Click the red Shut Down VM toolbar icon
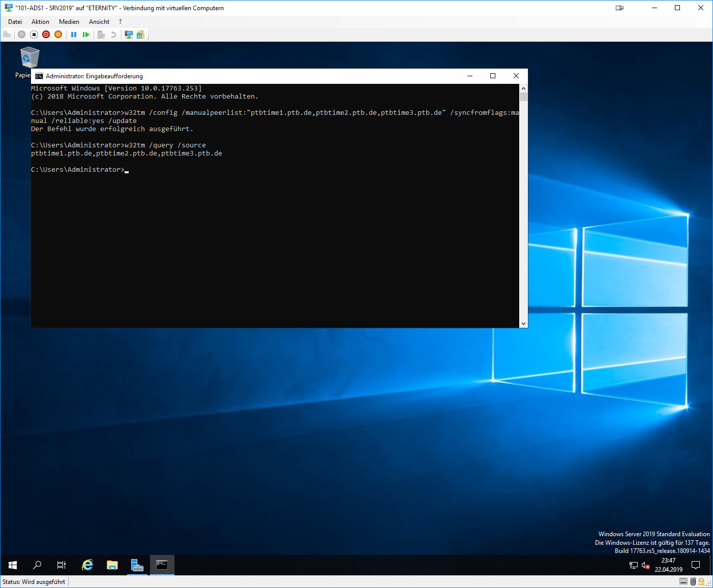 pyautogui.click(x=46, y=35)
